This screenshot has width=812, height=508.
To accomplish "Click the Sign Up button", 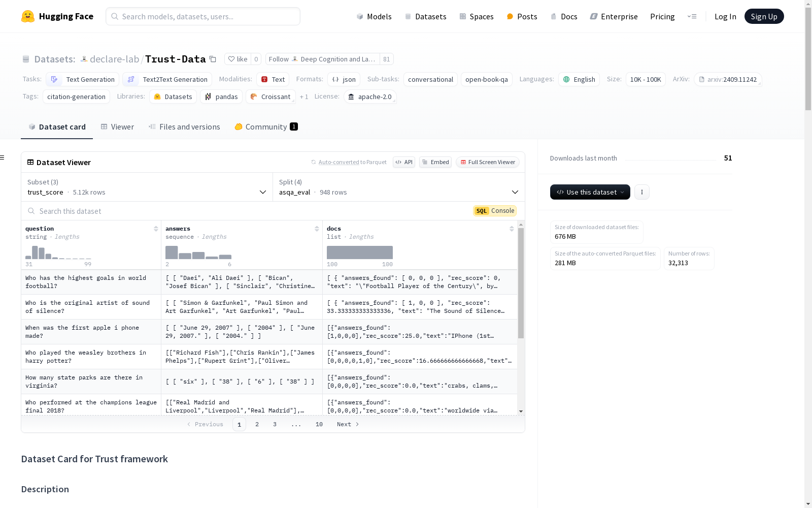I will tap(764, 16).
